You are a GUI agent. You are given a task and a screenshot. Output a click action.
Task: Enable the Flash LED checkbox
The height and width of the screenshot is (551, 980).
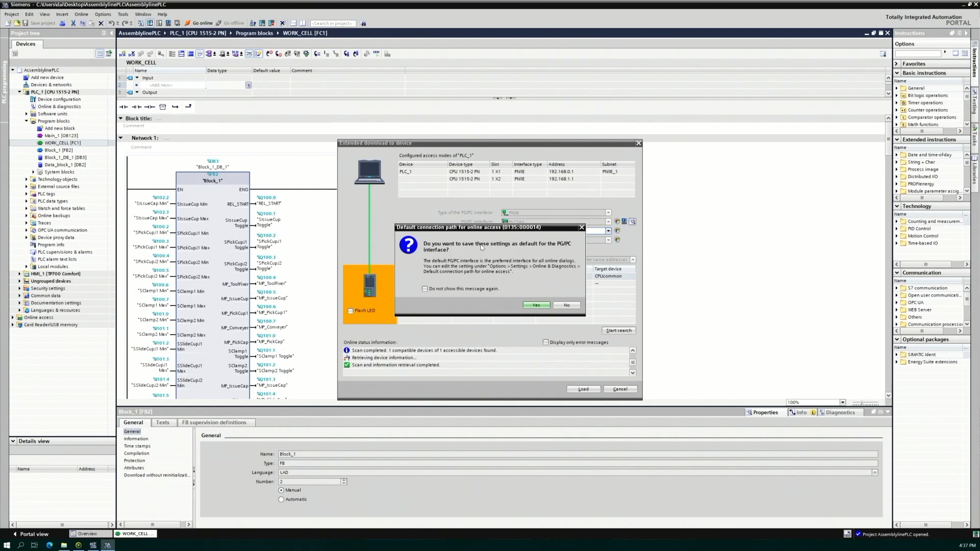coord(351,311)
